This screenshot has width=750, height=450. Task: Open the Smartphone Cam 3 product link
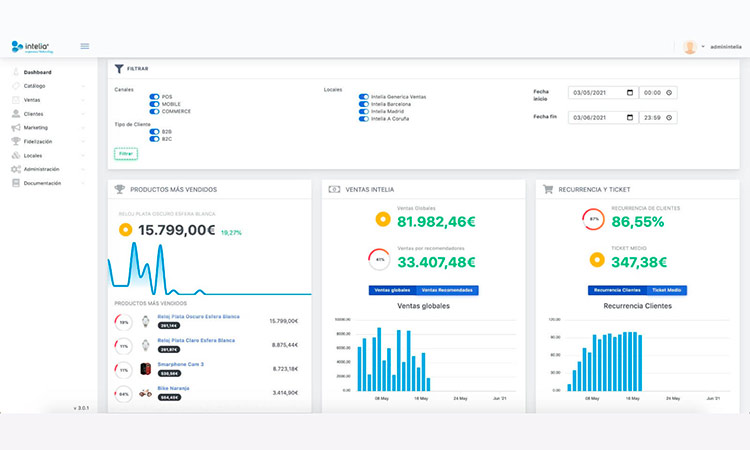tap(181, 364)
